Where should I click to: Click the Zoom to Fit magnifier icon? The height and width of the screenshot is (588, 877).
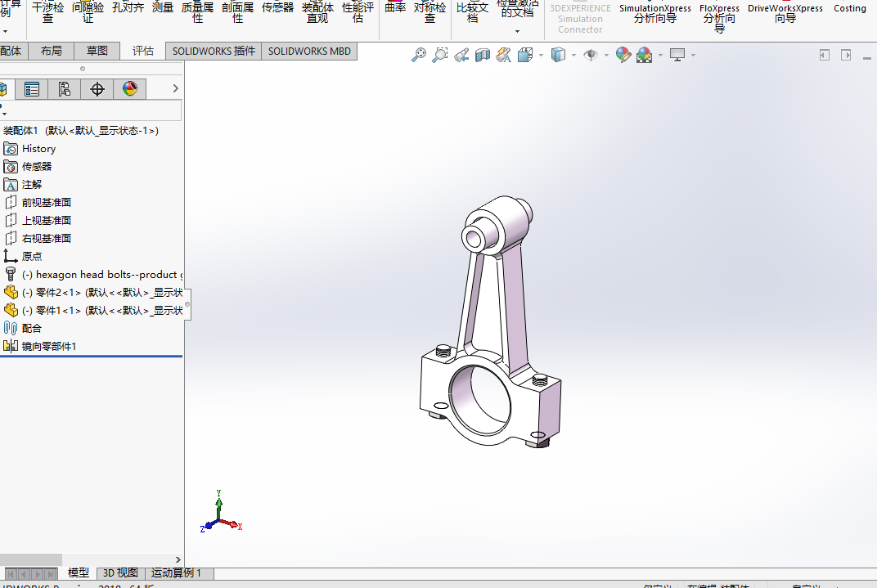(418, 55)
